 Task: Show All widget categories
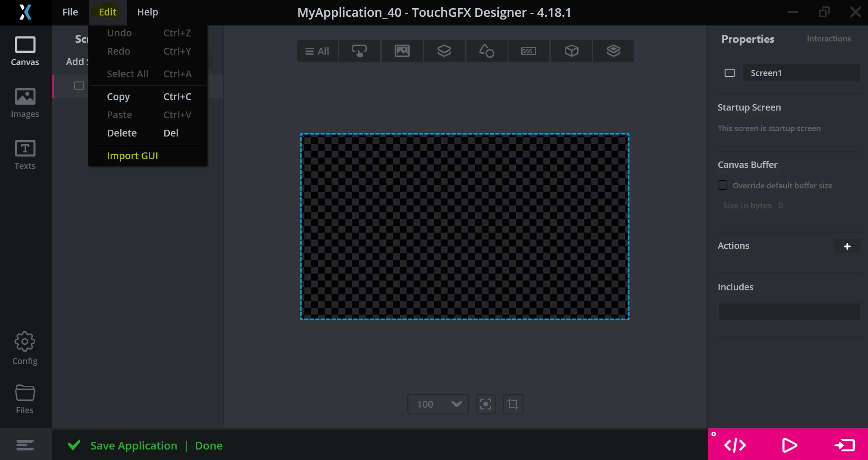pos(317,51)
